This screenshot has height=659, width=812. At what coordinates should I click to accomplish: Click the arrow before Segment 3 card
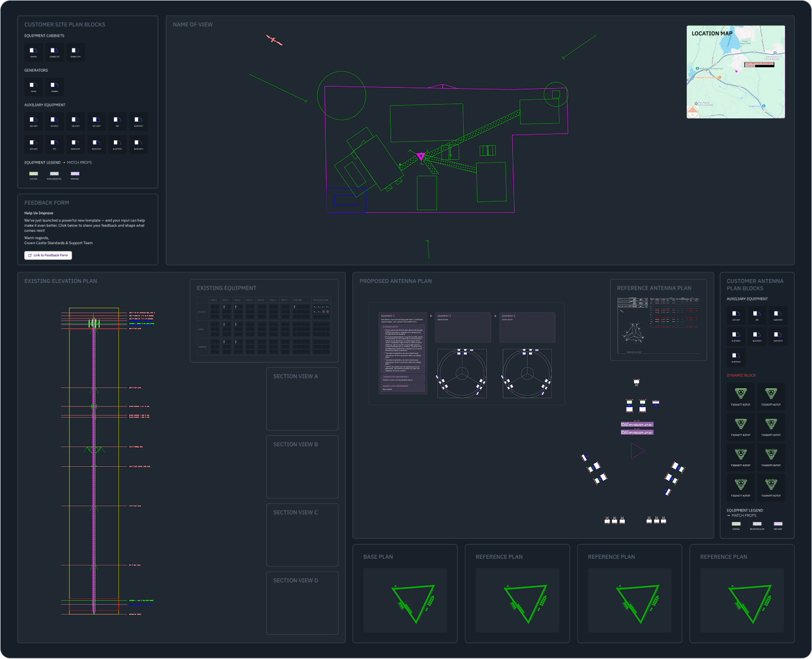click(x=495, y=316)
